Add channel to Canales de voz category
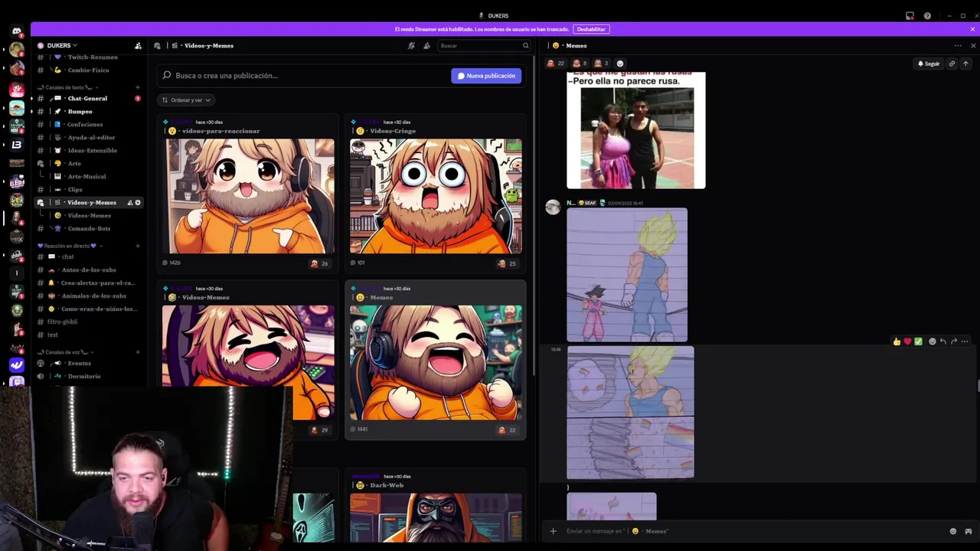This screenshot has width=980, height=551. [138, 352]
